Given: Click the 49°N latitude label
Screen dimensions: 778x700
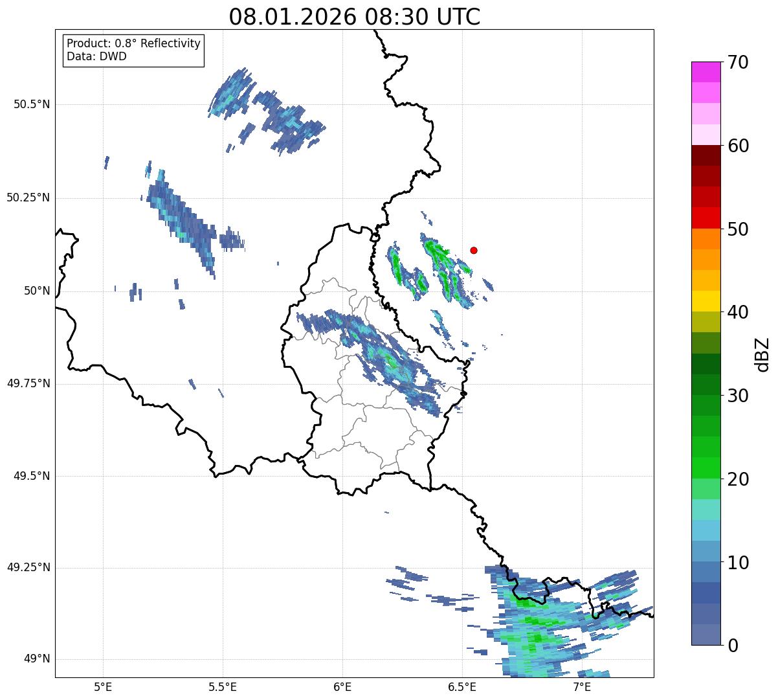Looking at the screenshot, I should pyautogui.click(x=36, y=659).
